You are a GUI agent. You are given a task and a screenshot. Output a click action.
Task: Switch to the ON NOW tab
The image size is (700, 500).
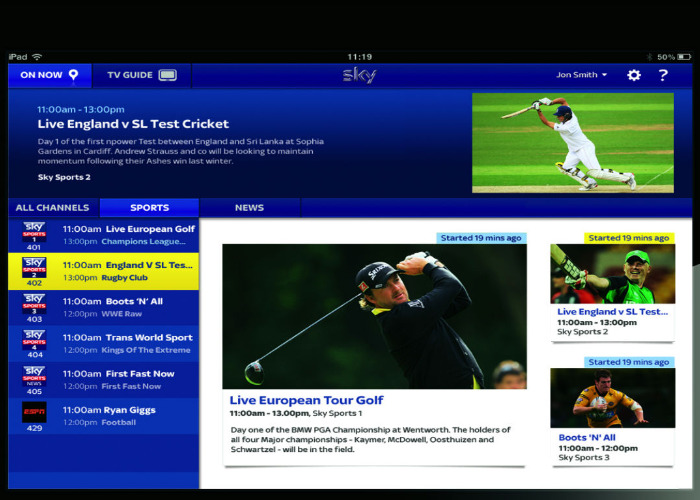(x=50, y=75)
